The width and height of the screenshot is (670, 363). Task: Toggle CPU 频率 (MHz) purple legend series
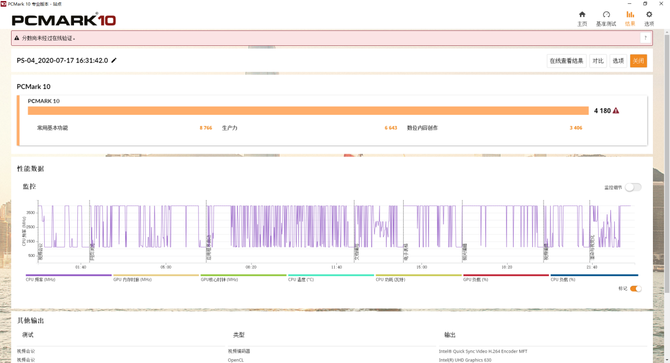68,278
